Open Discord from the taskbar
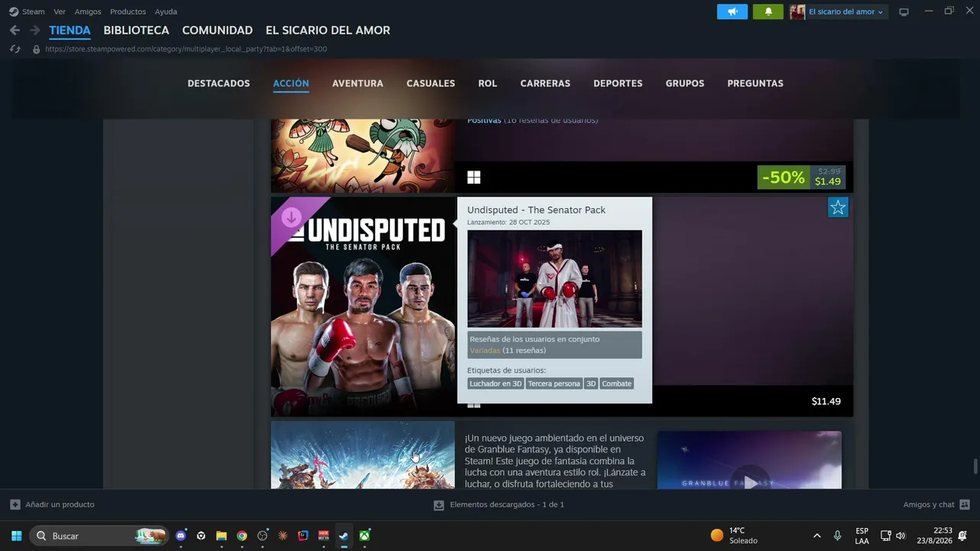 (x=181, y=536)
